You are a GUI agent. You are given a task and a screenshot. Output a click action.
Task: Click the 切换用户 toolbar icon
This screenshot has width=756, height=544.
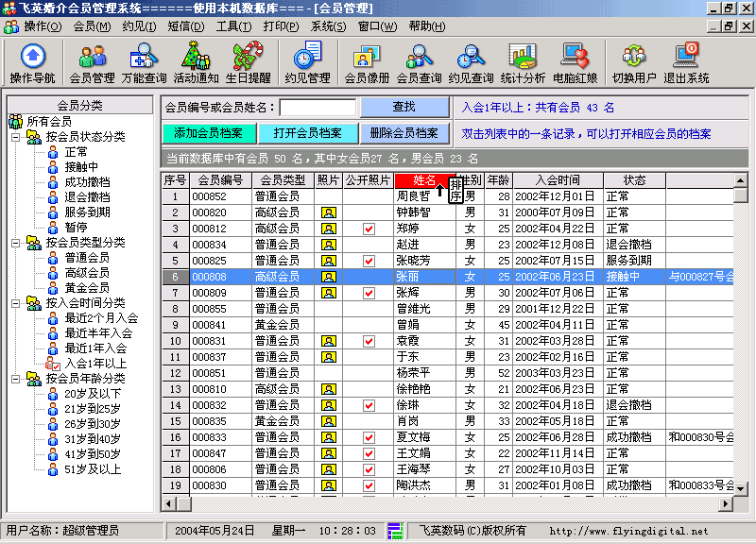click(633, 62)
